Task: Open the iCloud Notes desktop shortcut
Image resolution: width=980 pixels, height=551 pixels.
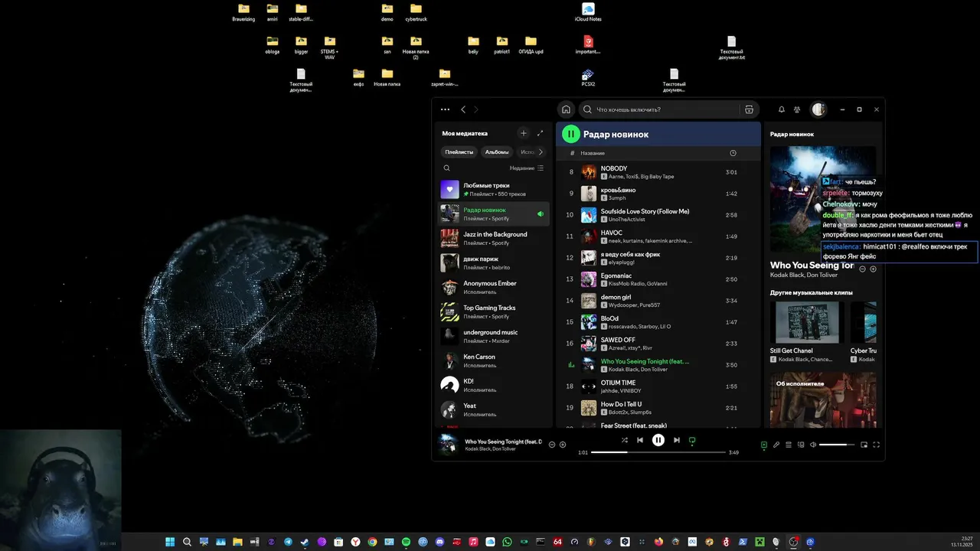Action: [x=588, y=12]
